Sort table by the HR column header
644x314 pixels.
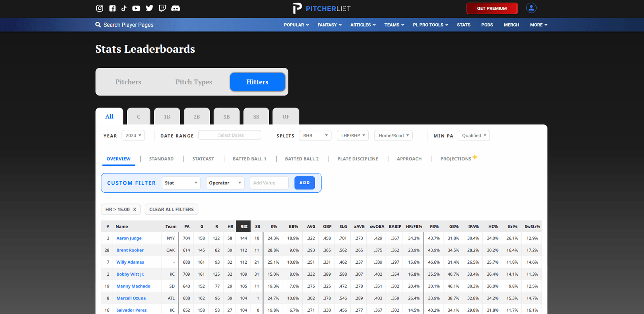[230, 227]
